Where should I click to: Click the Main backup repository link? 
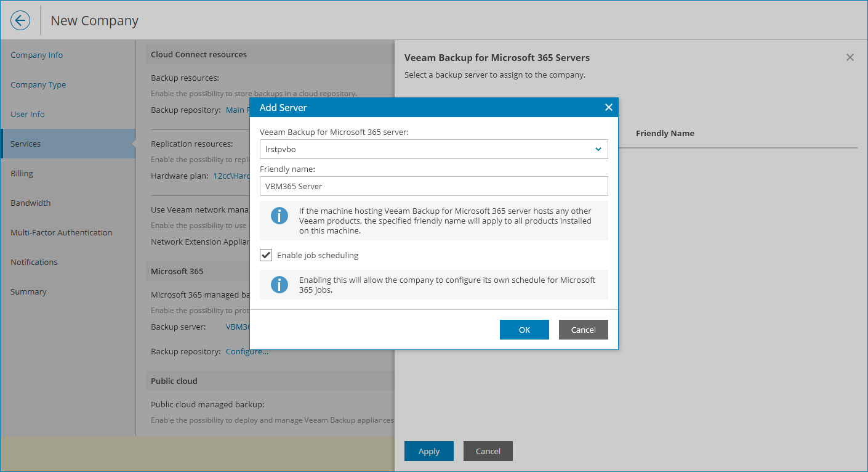click(x=238, y=110)
